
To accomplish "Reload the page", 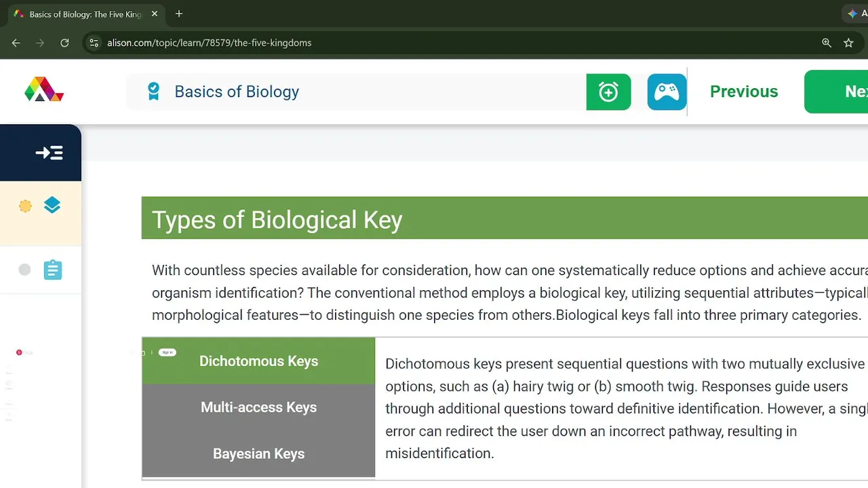I will pos(64,43).
